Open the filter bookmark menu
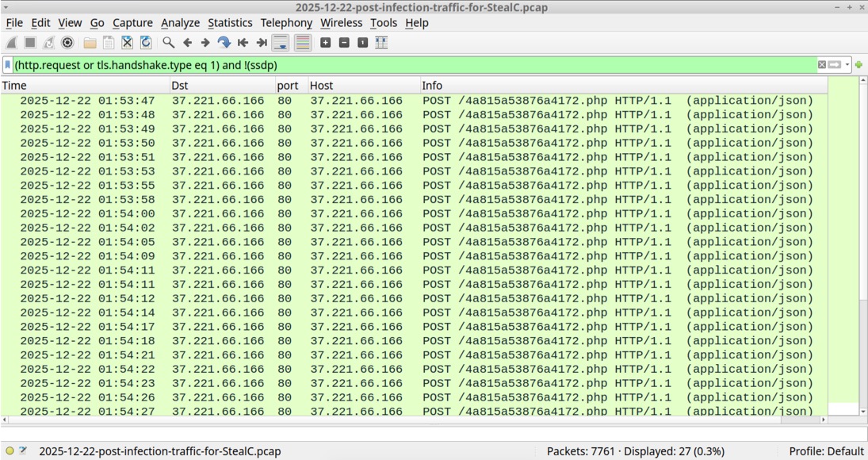Image resolution: width=868 pixels, height=460 pixels. click(x=8, y=65)
